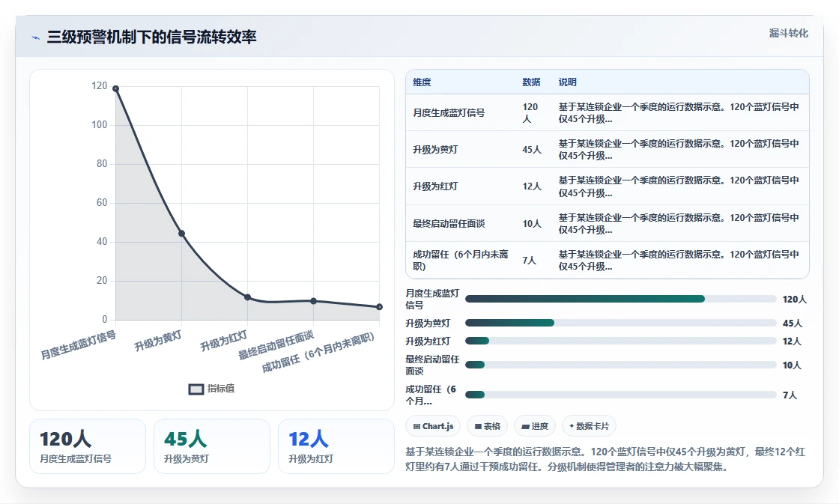Click the Chart.js chip's icon

(x=417, y=426)
